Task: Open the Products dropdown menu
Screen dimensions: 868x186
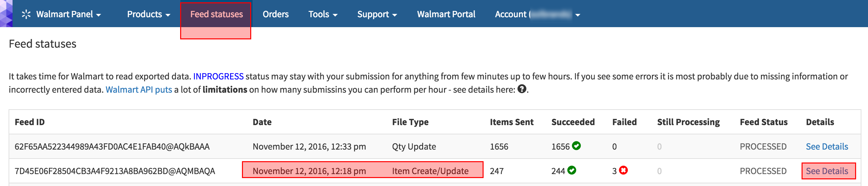Action: (x=149, y=14)
